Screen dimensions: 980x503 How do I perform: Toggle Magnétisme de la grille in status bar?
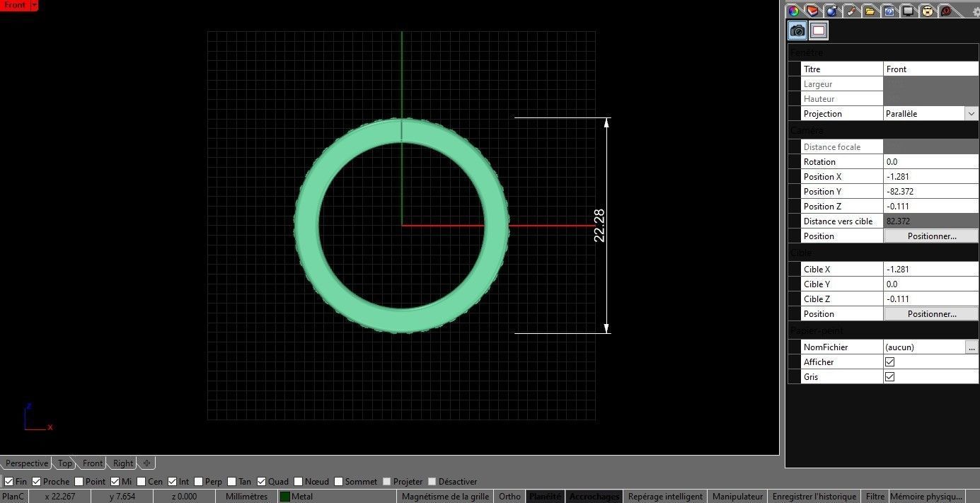(x=445, y=497)
